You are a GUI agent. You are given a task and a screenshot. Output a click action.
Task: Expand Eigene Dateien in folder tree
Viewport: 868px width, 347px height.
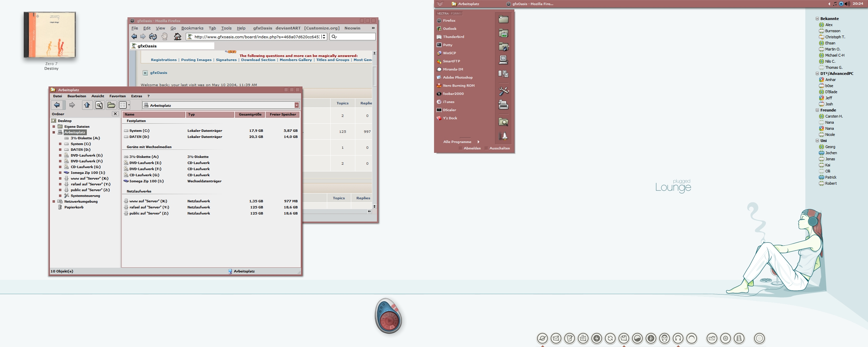pos(54,127)
